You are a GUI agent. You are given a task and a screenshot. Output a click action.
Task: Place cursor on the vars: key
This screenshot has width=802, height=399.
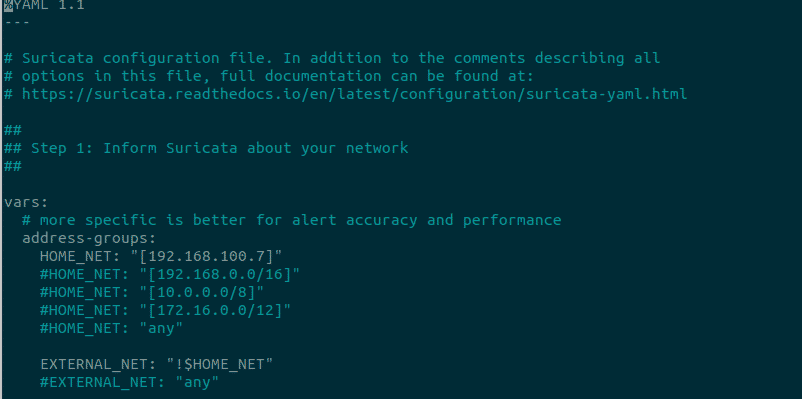26,203
